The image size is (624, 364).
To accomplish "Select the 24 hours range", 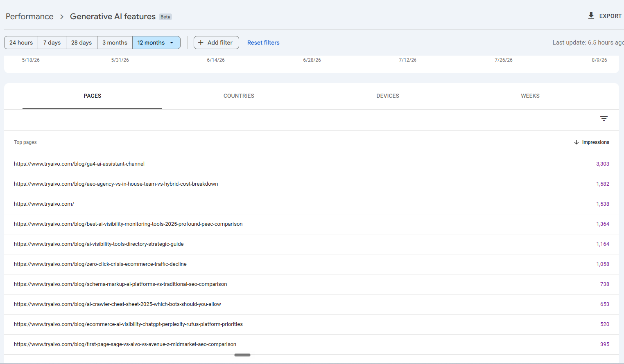I will (x=21, y=43).
